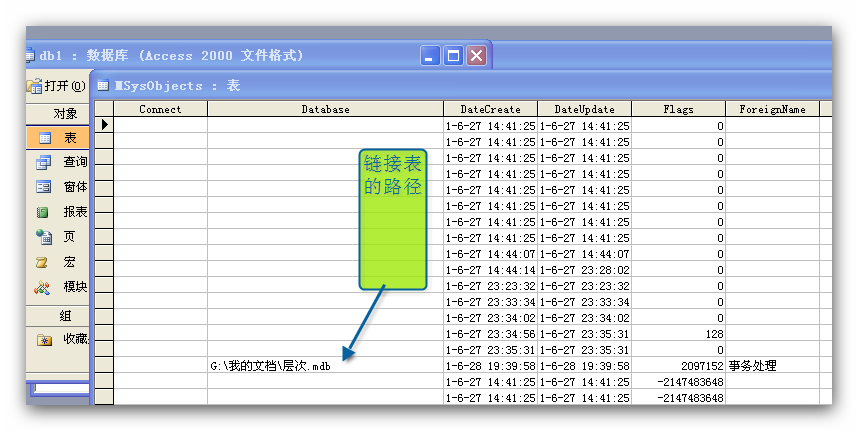Click DateCreate cell 1-6-27 23:33:34
This screenshot has width=858, height=431.
coord(491,302)
